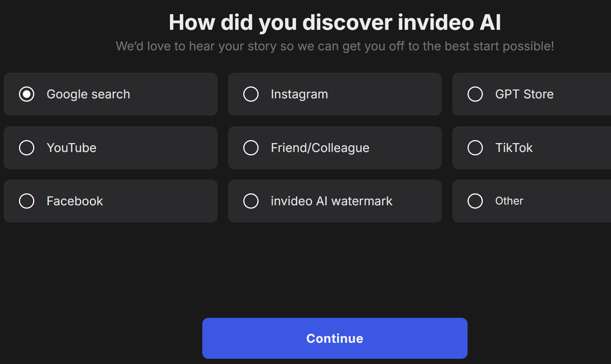This screenshot has width=611, height=364.
Task: Mark the invideo AI watermark radio
Action: coord(251,201)
